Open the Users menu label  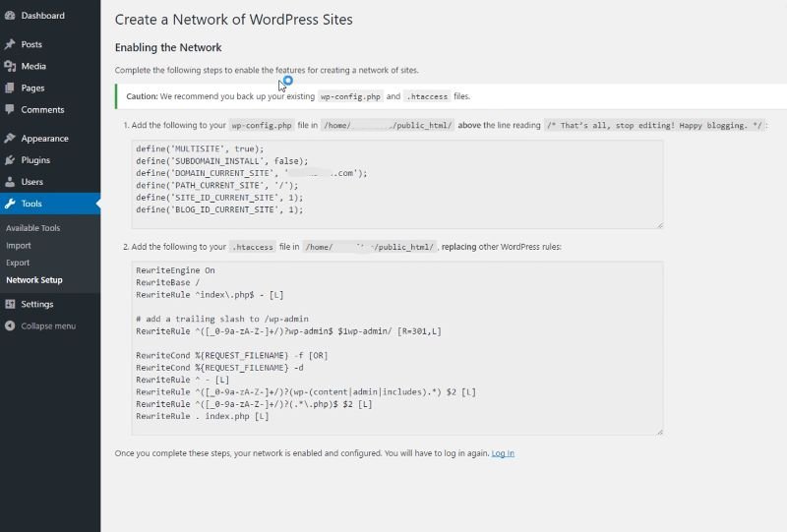coord(32,182)
